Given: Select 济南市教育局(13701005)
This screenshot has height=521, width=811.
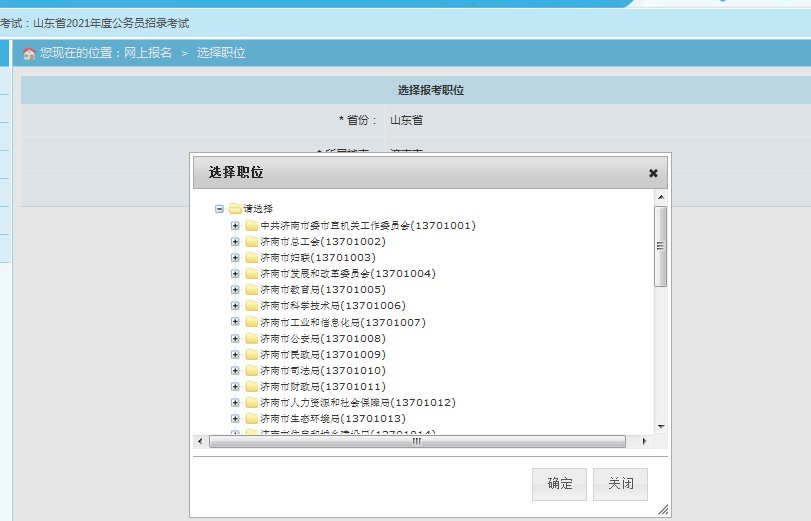Looking at the screenshot, I should click(x=323, y=290).
